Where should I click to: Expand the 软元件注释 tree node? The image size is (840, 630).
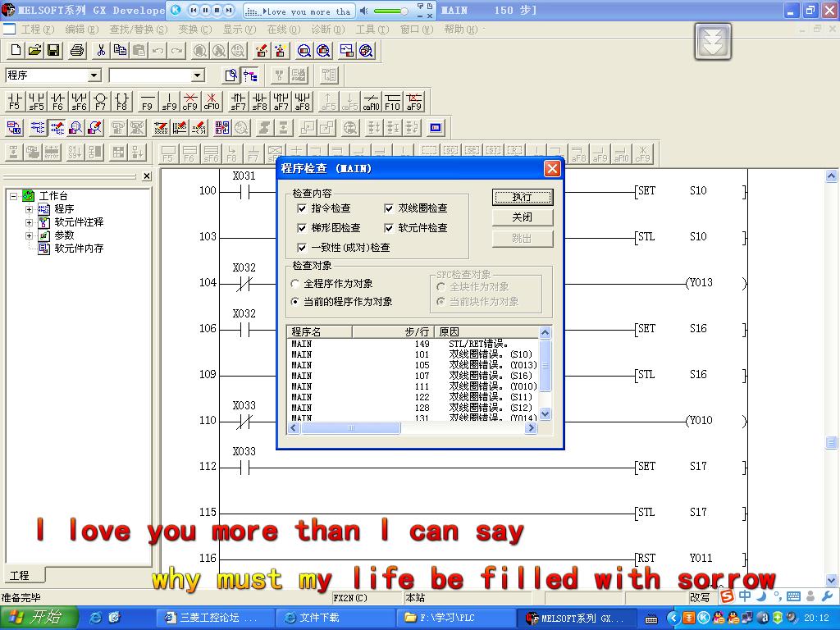[x=30, y=222]
